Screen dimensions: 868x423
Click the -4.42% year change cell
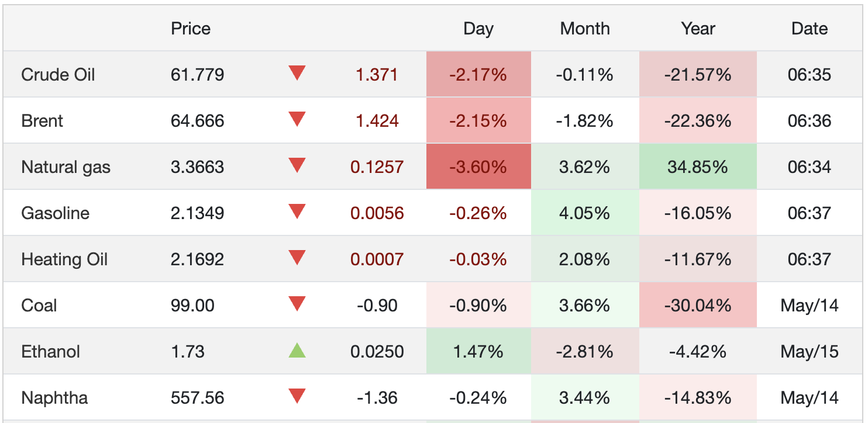[698, 351]
